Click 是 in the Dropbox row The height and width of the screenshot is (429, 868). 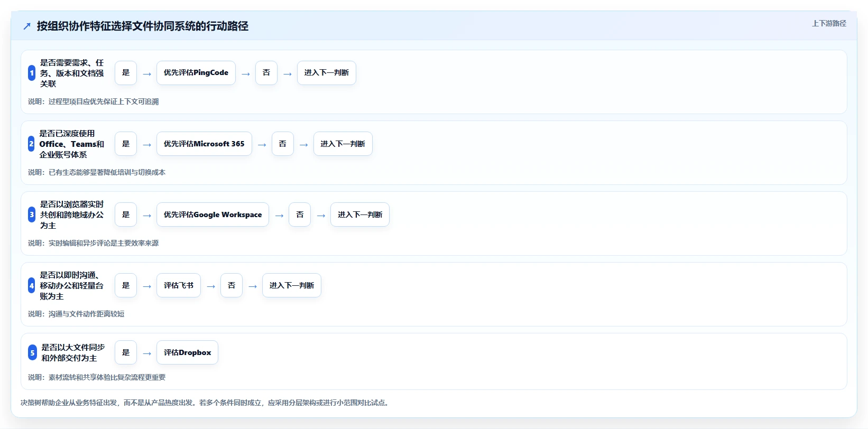(x=126, y=352)
